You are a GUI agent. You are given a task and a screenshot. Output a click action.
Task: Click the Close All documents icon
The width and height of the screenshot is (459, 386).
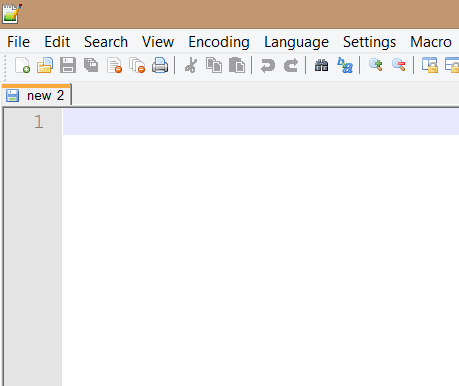coord(137,65)
